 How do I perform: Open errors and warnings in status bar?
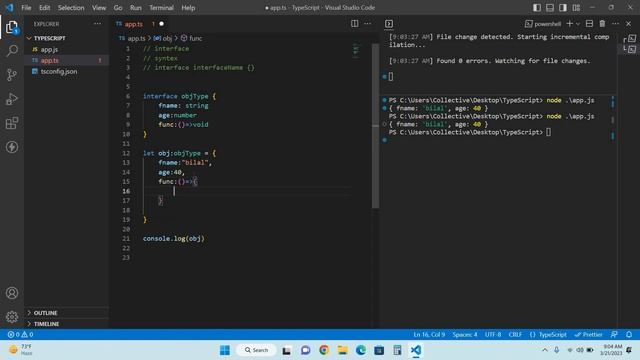[x=20, y=334]
